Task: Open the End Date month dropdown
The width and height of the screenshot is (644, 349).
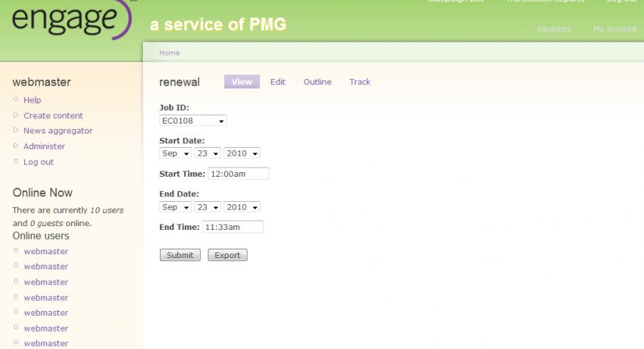Action: 175,207
